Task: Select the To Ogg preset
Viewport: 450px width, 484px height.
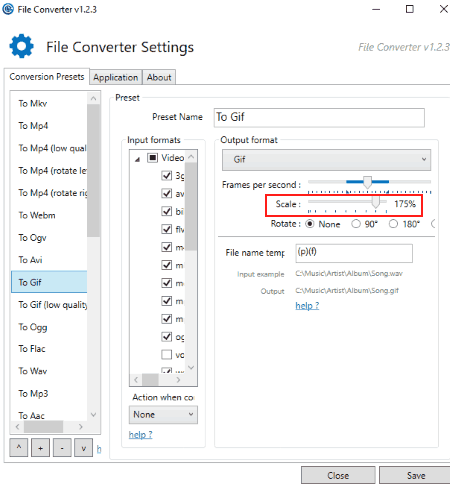Action: click(x=49, y=327)
